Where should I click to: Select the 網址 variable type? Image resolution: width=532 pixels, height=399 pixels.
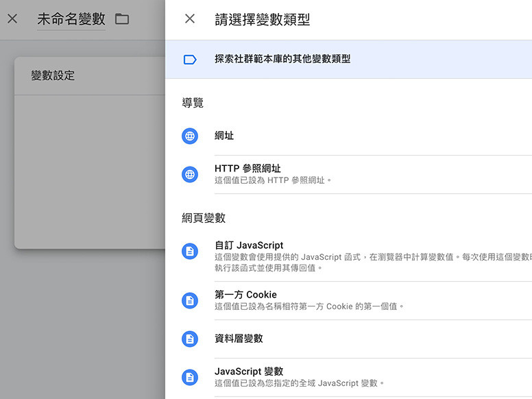[348, 136]
